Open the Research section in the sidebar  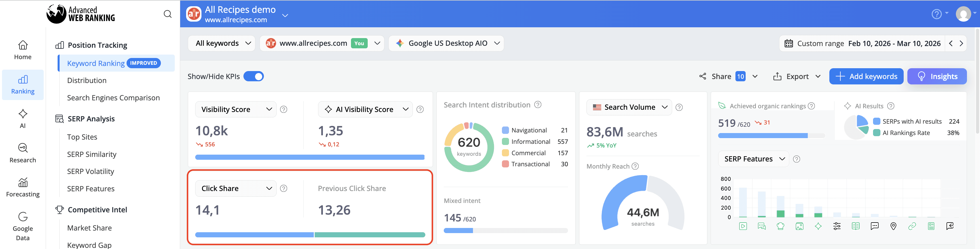[x=23, y=153]
